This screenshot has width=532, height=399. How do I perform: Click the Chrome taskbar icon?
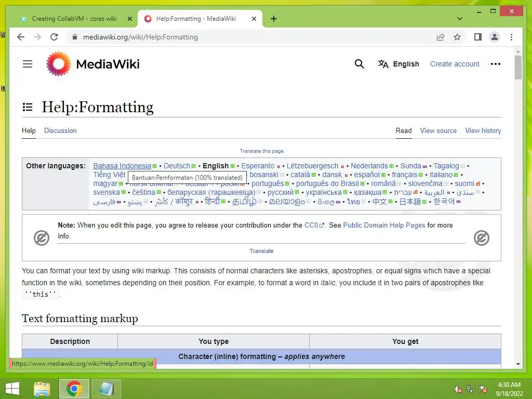(x=74, y=389)
